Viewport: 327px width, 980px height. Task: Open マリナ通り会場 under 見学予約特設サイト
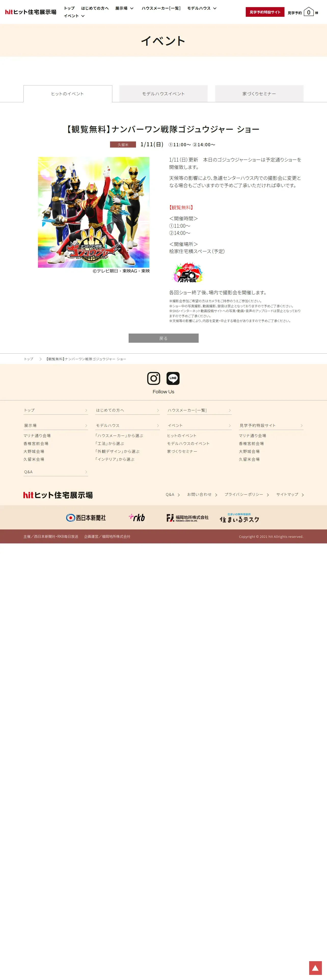(x=252, y=436)
